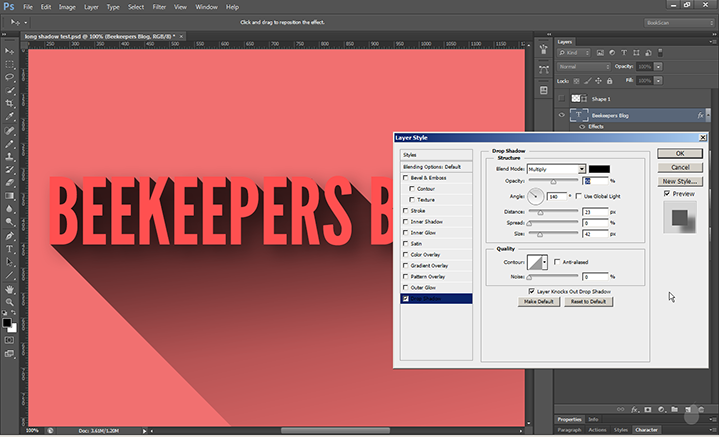The height and width of the screenshot is (437, 719).
Task: Select the Horizontal Type tool
Action: [9, 248]
